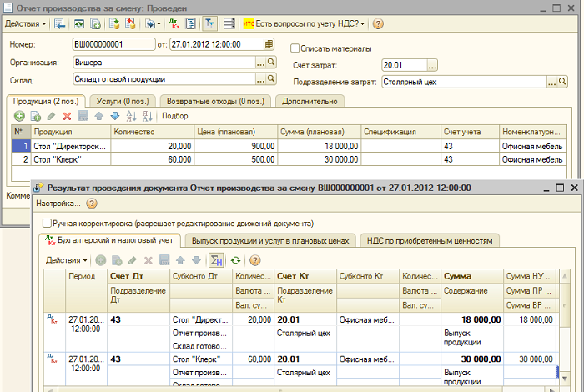
Task: Click the Дт/Кт posting result icon in main toolbar
Action: coord(174,24)
